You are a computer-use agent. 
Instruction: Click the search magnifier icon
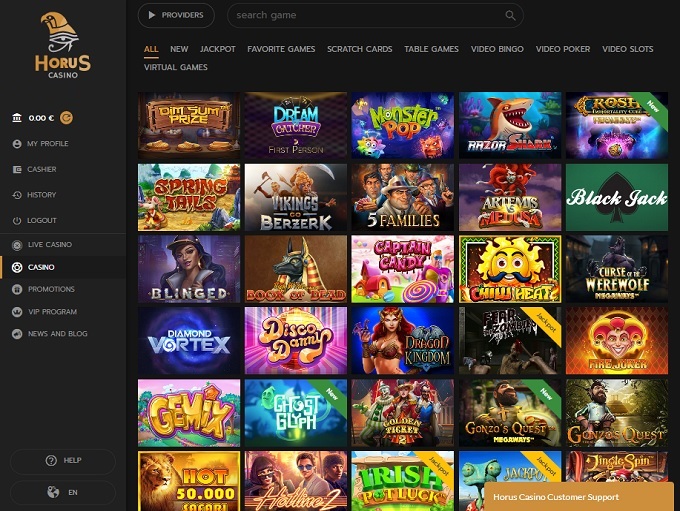click(x=510, y=16)
